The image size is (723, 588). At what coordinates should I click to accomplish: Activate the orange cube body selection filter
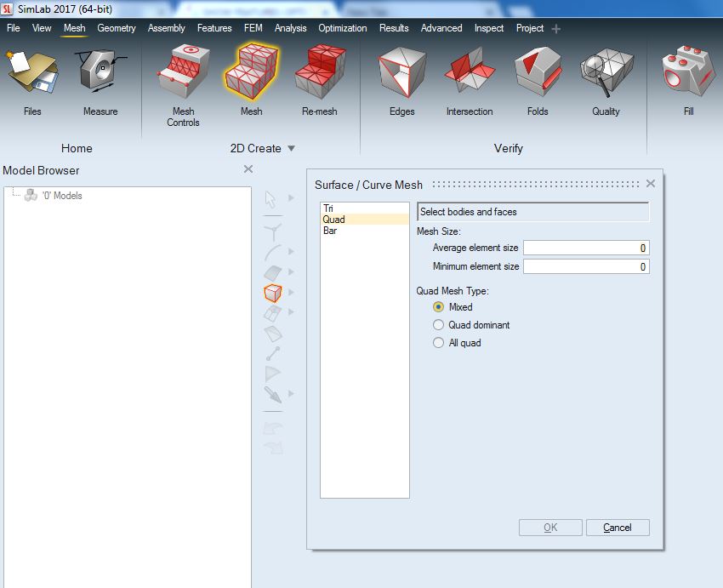click(x=273, y=293)
